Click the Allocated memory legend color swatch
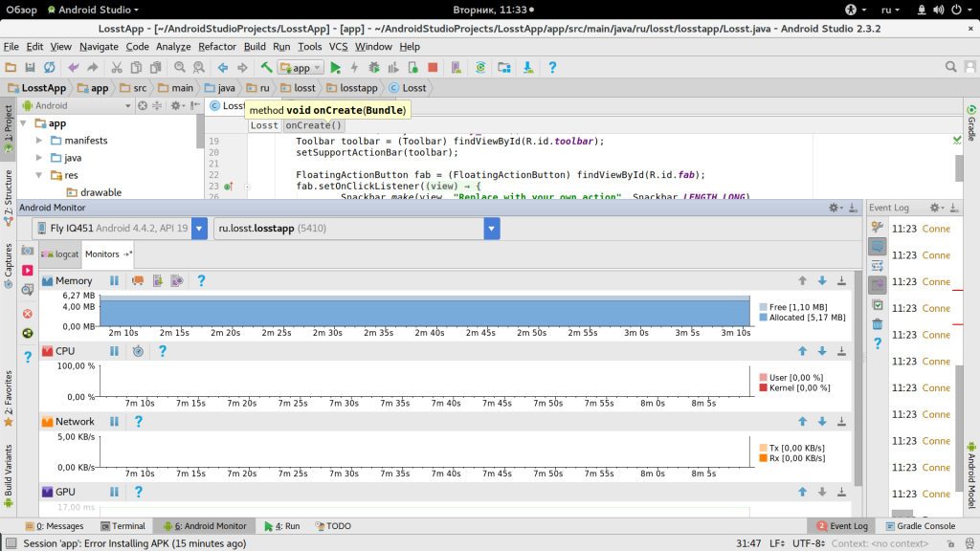The width and height of the screenshot is (980, 551). click(763, 318)
